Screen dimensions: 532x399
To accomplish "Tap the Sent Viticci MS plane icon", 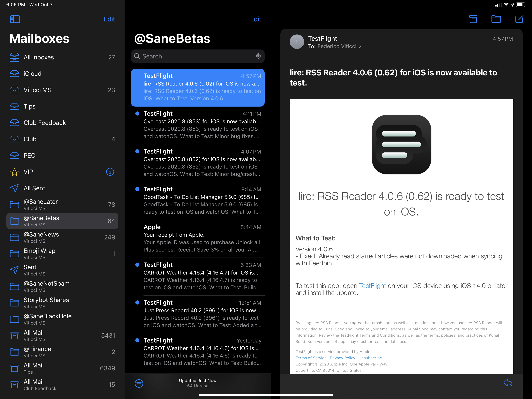I will 14,270.
